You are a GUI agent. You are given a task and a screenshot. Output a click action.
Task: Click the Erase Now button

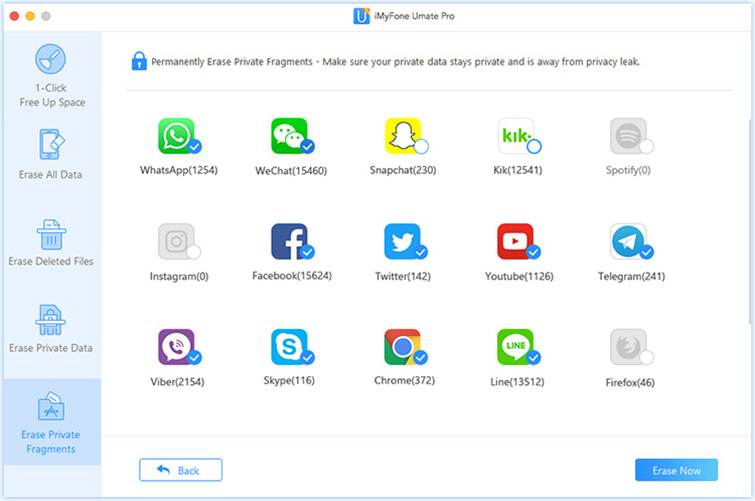point(677,470)
